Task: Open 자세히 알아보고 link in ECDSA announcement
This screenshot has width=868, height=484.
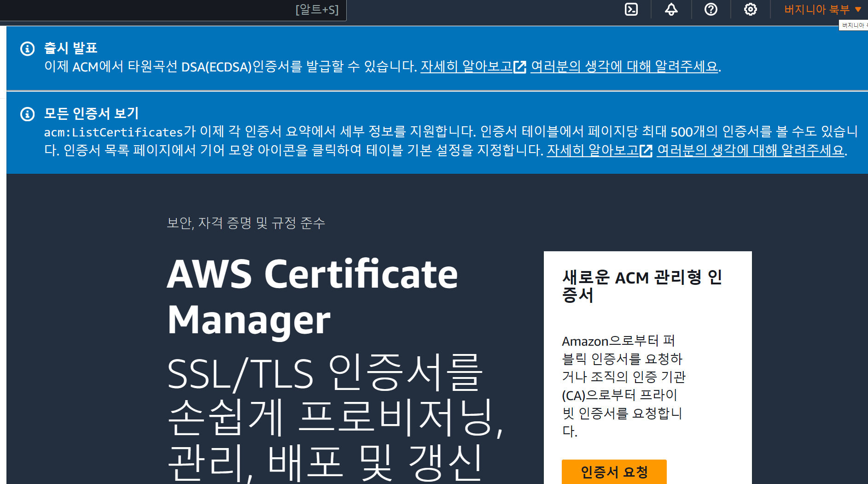Action: click(x=473, y=67)
